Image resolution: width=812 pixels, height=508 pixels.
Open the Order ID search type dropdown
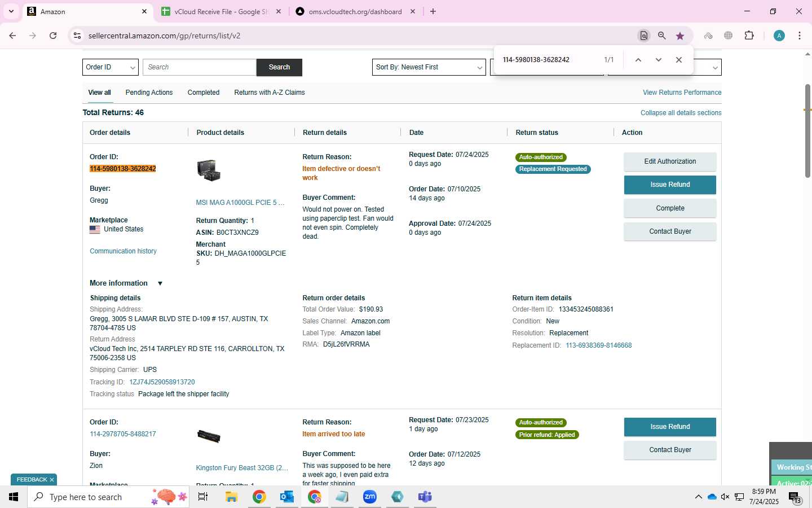pos(111,67)
